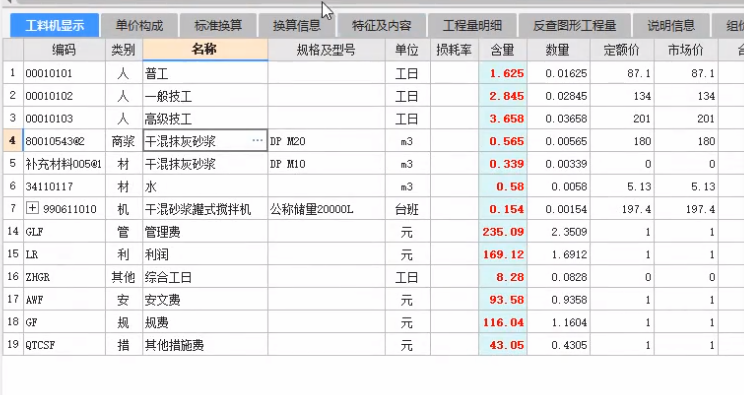The image size is (744, 395).
Task: Expand row 990611010 with the plus box
Action: 32,208
